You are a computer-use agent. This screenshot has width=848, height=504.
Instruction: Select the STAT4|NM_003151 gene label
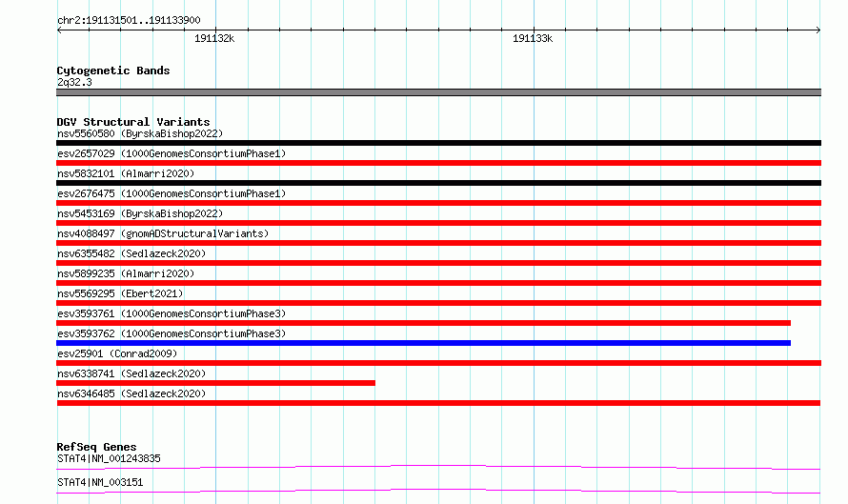point(100,482)
